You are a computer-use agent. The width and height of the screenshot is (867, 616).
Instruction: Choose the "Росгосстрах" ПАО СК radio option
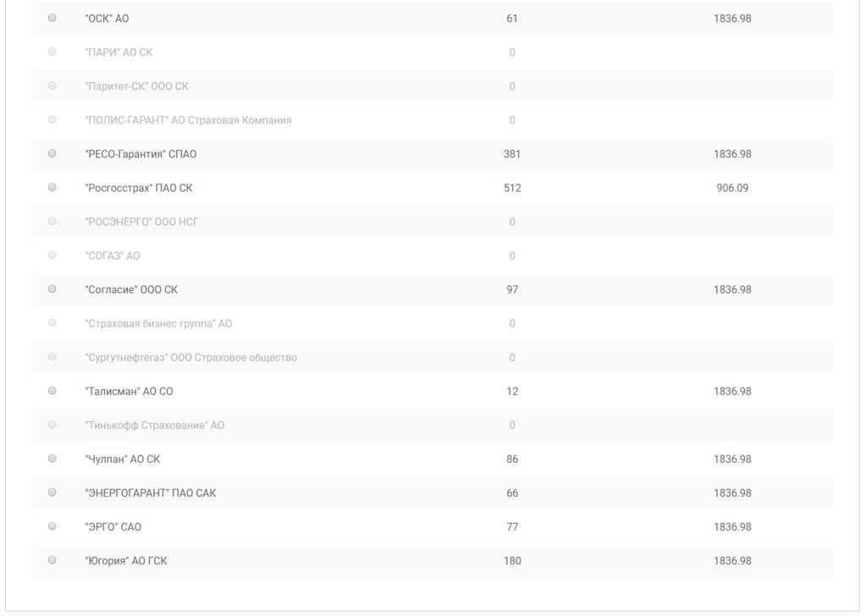tap(52, 187)
